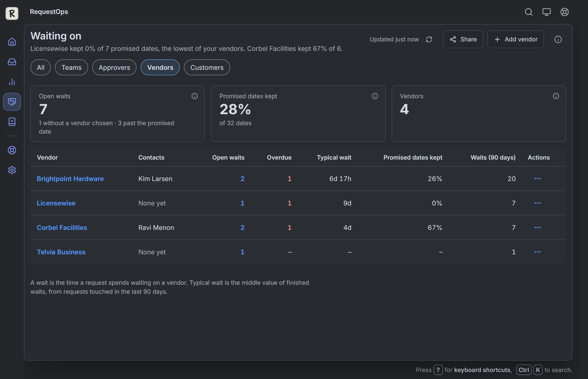Open the Corbel Facilities vendor link
This screenshot has width=588, height=379.
pos(62,227)
